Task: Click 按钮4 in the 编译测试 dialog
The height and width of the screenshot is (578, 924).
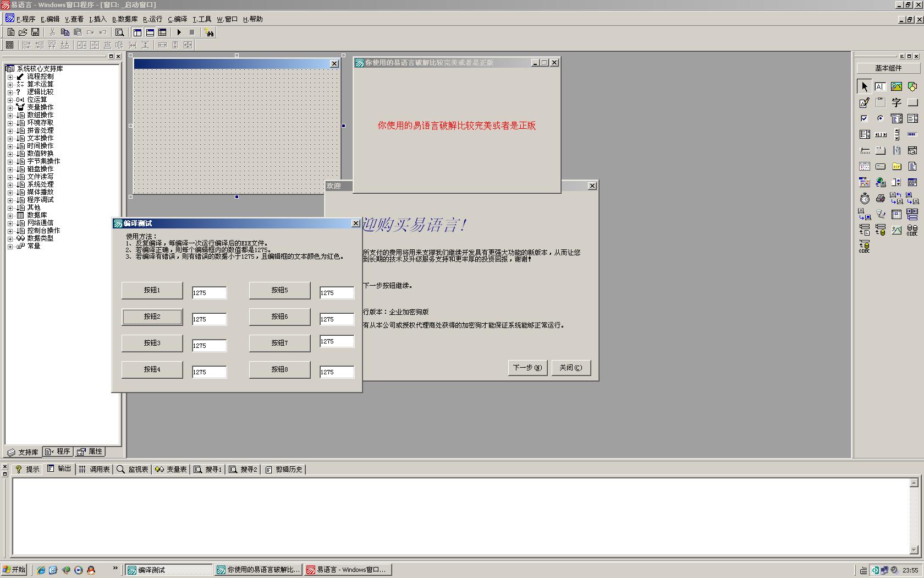Action: [x=152, y=369]
